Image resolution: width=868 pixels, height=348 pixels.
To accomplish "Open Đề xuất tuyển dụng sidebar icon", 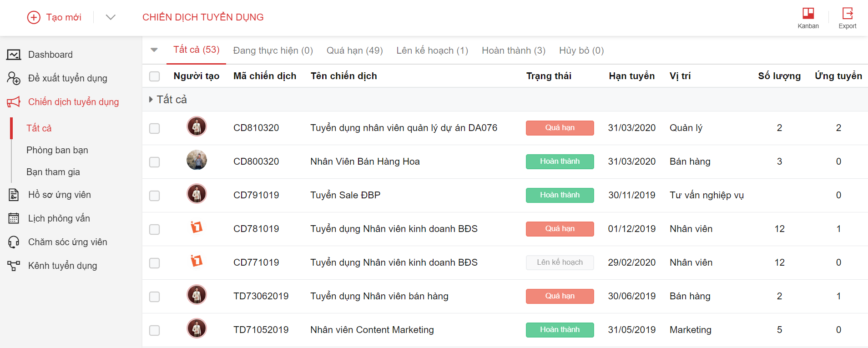I will [14, 78].
